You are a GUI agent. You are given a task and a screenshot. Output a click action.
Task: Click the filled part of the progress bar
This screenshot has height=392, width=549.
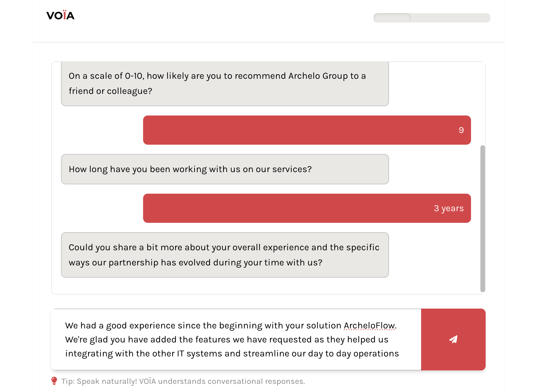392,18
